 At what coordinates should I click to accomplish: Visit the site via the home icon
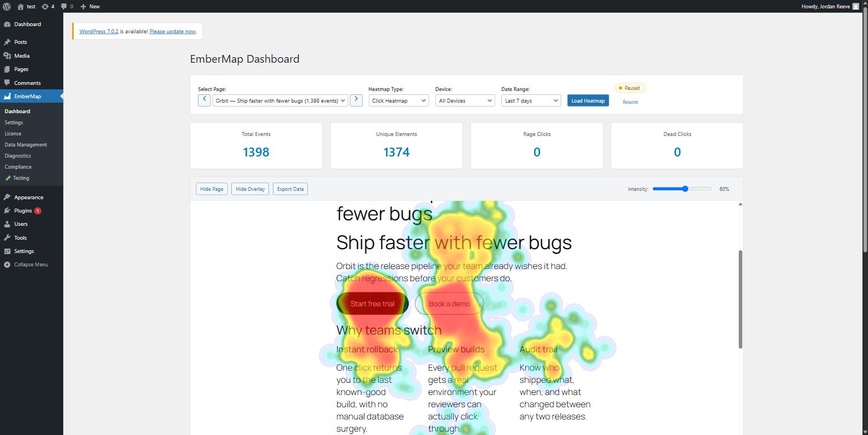21,7
